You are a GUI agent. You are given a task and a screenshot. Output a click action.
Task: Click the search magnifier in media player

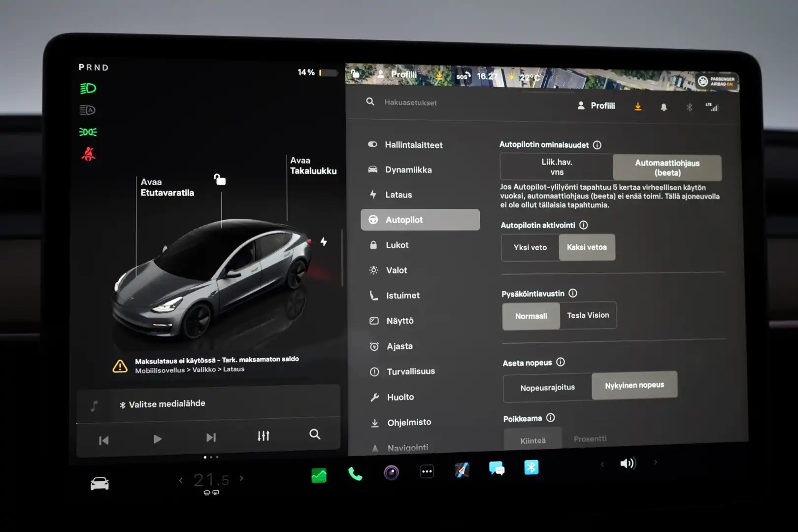315,434
